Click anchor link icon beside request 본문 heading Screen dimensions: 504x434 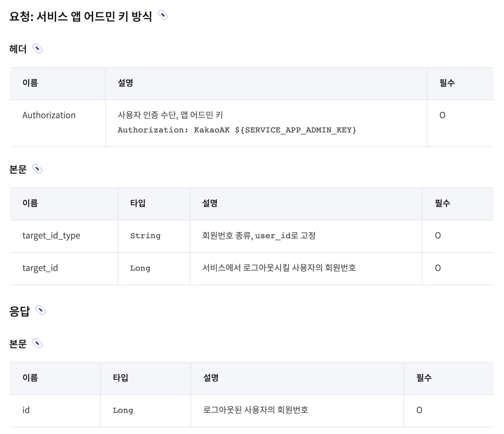tap(37, 169)
